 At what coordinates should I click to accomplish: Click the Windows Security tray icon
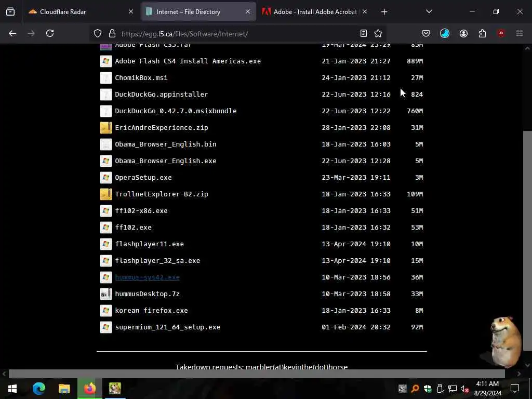428,389
